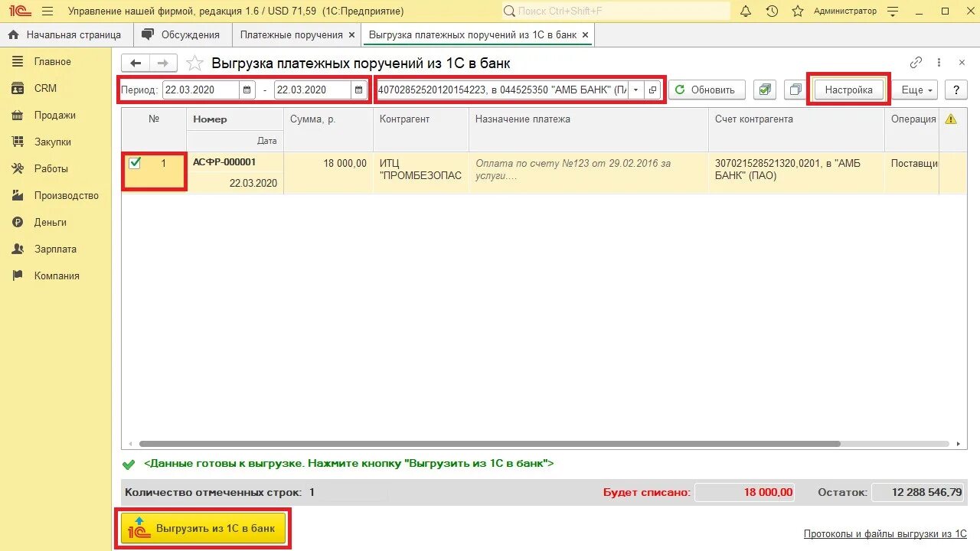
Task: Open Главное section in sidebar
Action: pos(52,61)
